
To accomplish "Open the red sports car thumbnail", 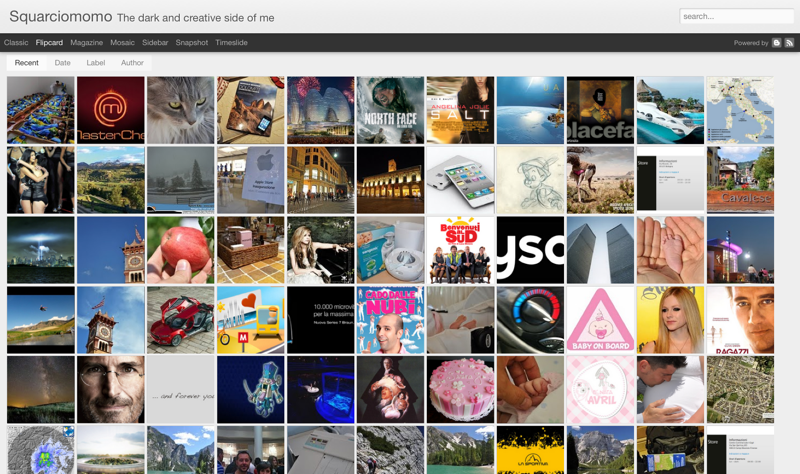I will tap(181, 320).
